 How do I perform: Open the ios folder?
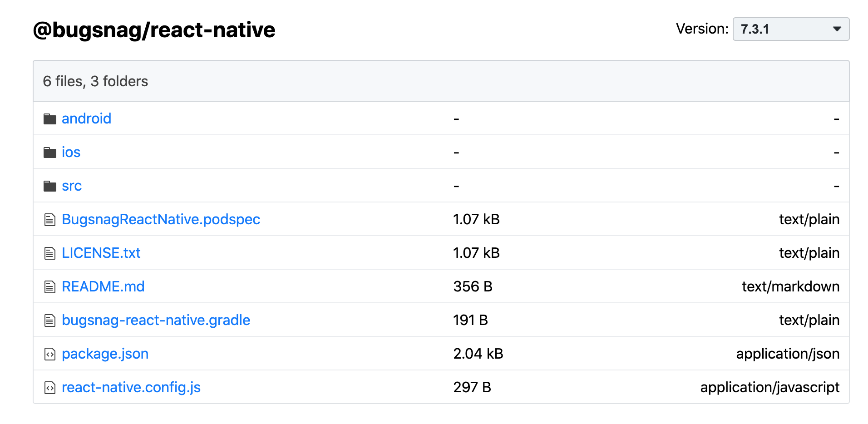coord(71,152)
